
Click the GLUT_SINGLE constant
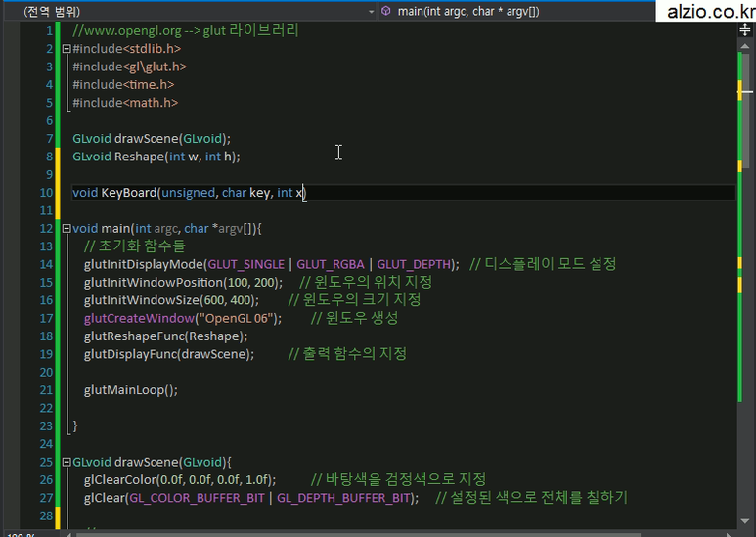point(245,265)
